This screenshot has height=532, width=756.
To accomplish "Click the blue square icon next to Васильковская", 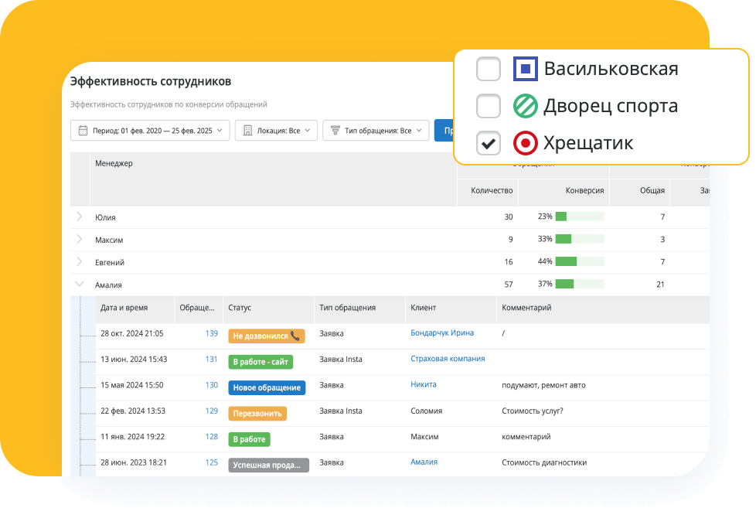I will point(526,68).
